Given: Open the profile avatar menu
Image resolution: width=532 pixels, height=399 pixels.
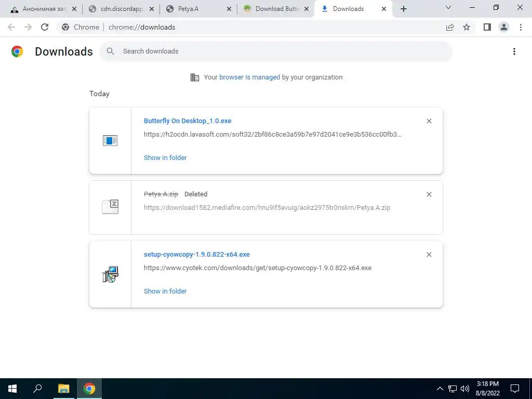Looking at the screenshot, I should coord(504,27).
